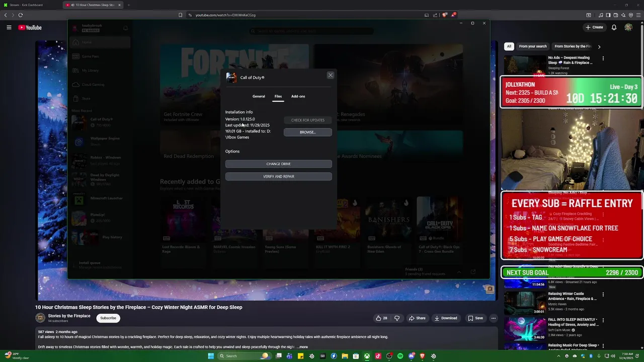Screen dimensions: 644x362
Task: Open options for FALL INTO SLEEP INSTANTLY video
Action: (x=603, y=320)
